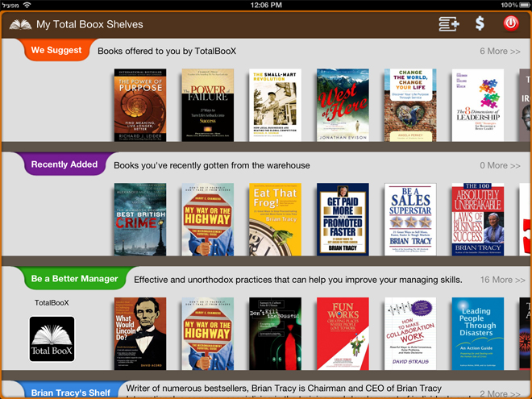Tap the add shelf list icon
Screen dimensions: 532x399
click(x=448, y=23)
